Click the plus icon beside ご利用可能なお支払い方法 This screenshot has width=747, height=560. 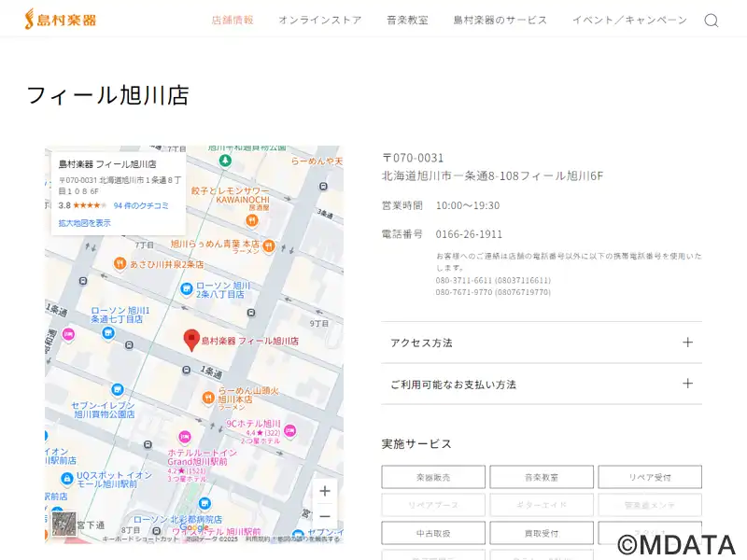coord(687,384)
